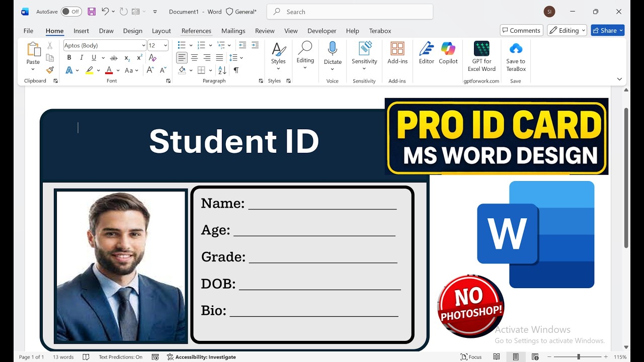This screenshot has height=362, width=644.
Task: Toggle Center text alignment
Action: pos(194,58)
